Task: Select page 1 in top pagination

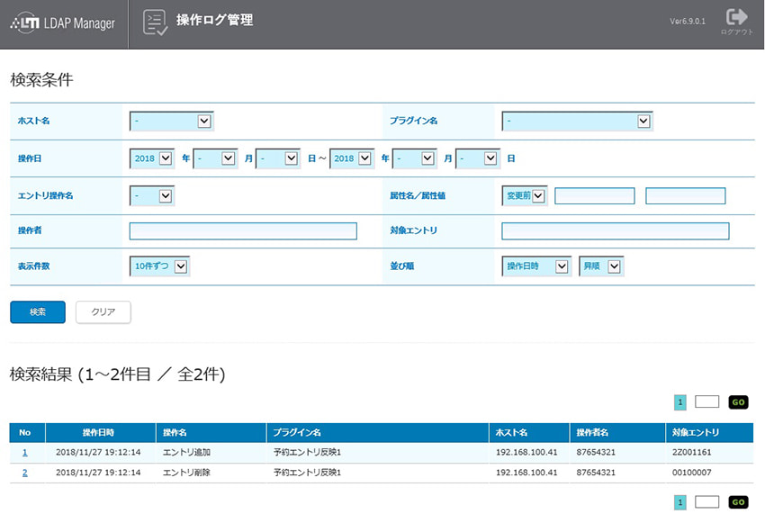Action: click(680, 402)
